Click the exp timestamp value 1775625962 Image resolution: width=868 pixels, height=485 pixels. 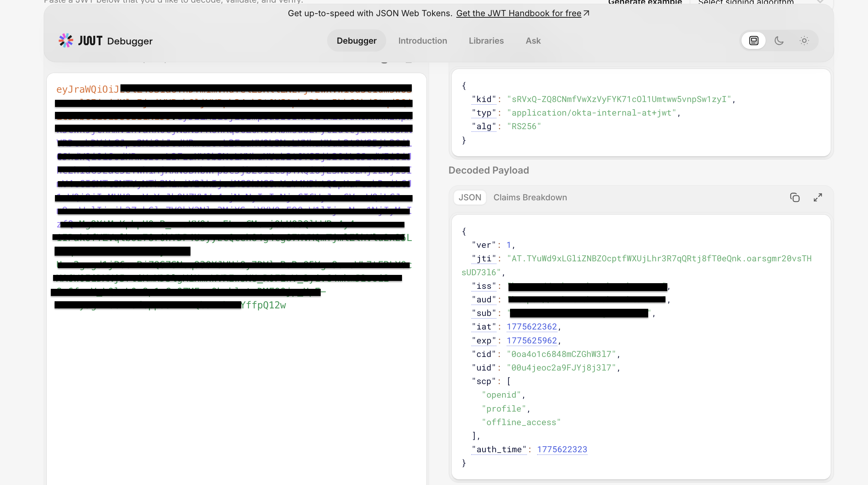click(531, 341)
